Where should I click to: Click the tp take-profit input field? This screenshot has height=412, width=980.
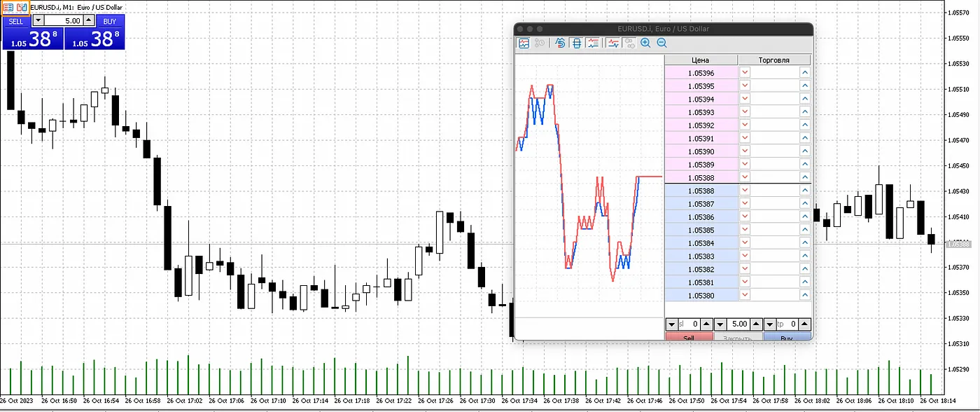[x=787, y=324]
